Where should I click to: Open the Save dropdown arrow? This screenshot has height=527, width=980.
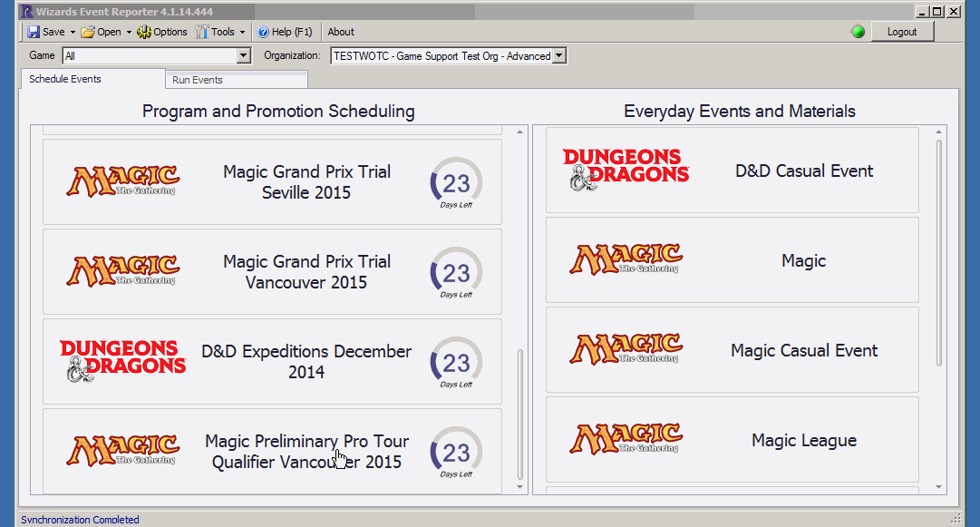coord(73,32)
